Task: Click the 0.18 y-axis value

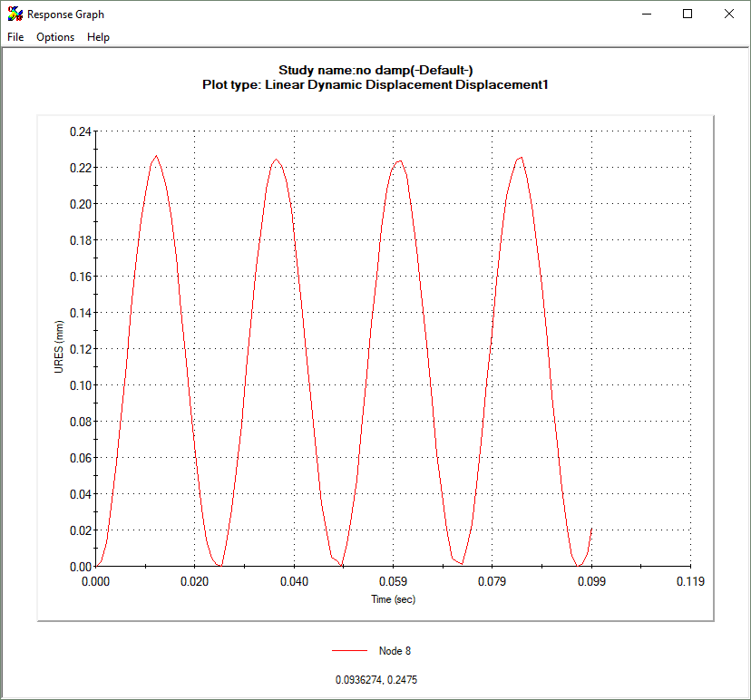Action: (81, 240)
